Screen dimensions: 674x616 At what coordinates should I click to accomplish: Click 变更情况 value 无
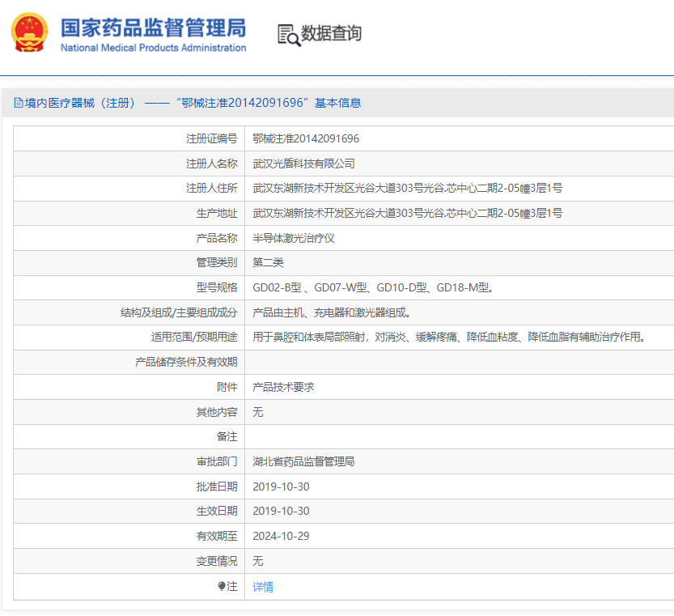258,561
